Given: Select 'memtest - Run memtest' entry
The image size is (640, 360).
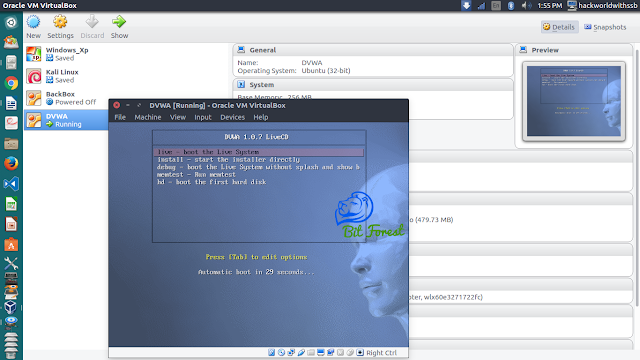Looking at the screenshot, I should pos(196,174).
